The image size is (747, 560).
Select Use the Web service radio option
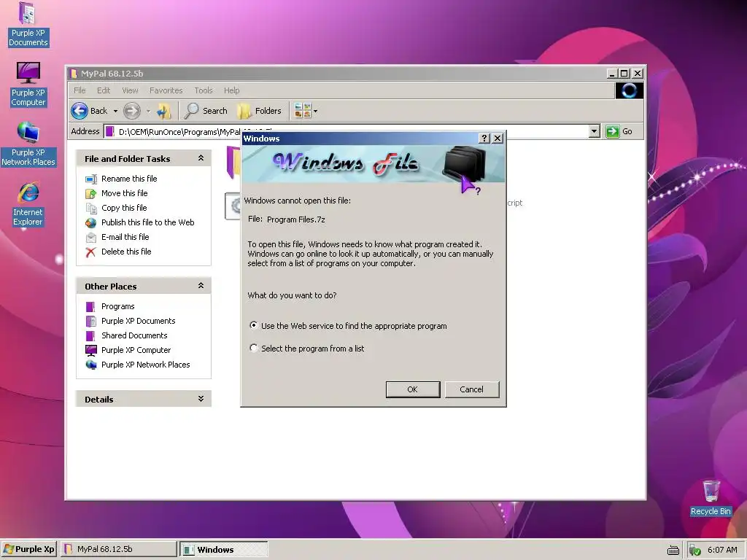tap(254, 325)
